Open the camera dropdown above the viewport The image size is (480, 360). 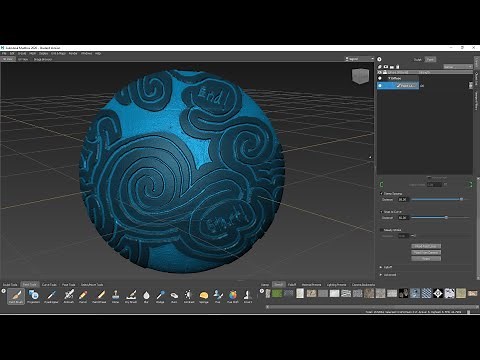359,59
